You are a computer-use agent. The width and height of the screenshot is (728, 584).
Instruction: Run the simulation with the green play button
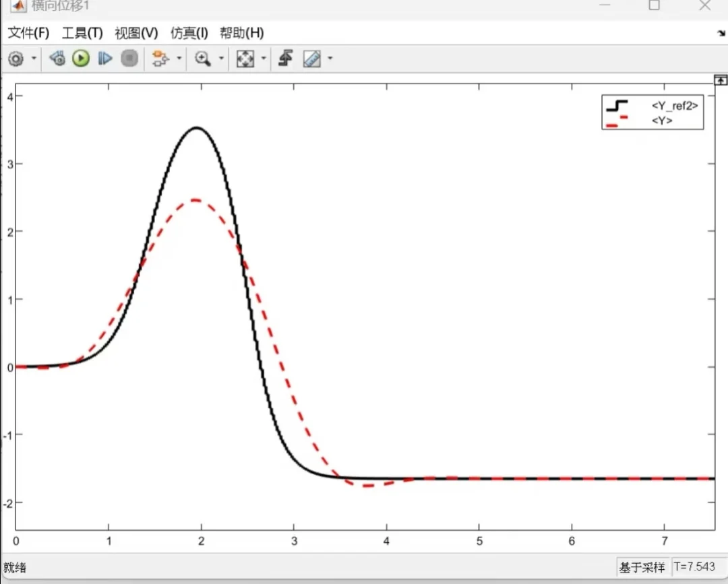tap(81, 59)
